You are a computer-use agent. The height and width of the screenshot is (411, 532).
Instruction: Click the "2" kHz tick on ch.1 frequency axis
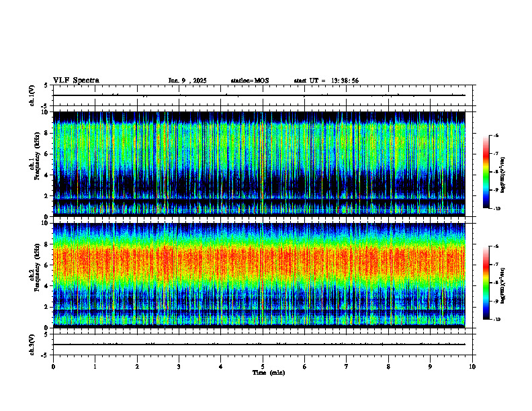[46, 195]
